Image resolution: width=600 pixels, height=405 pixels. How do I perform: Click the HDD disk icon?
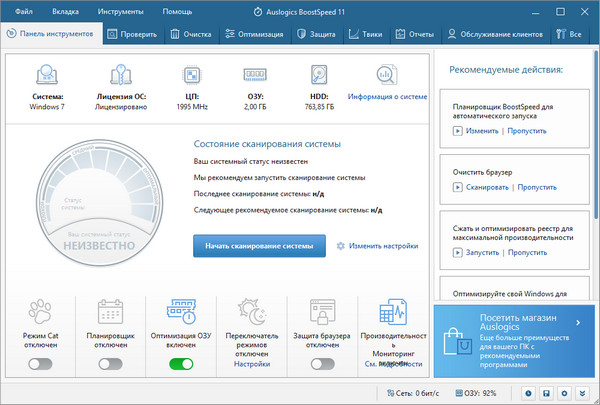[x=318, y=75]
